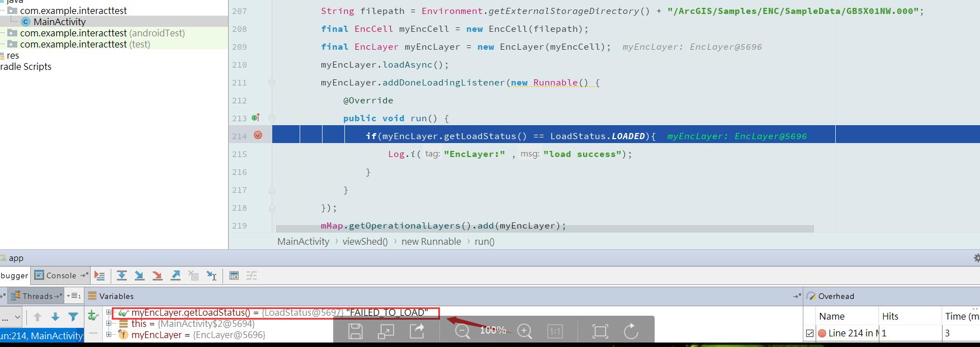Image resolution: width=980 pixels, height=347 pixels.
Task: Select com.example.interacttest (test) package
Action: 85,44
